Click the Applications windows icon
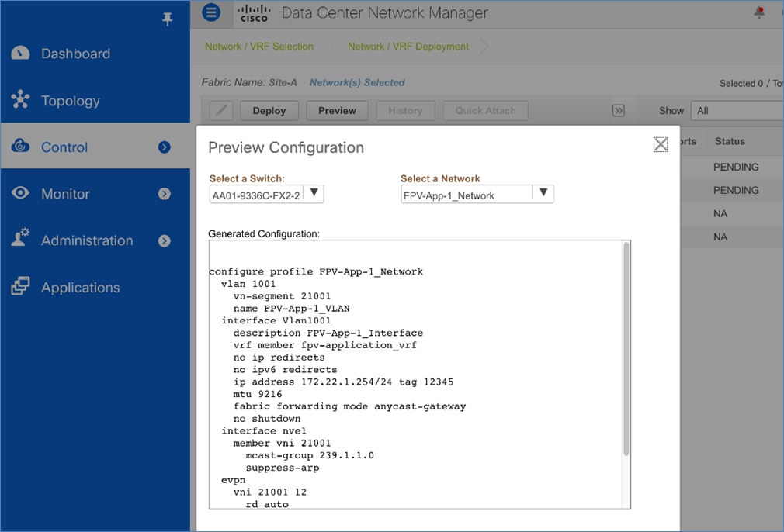The height and width of the screenshot is (532, 784). 20,285
